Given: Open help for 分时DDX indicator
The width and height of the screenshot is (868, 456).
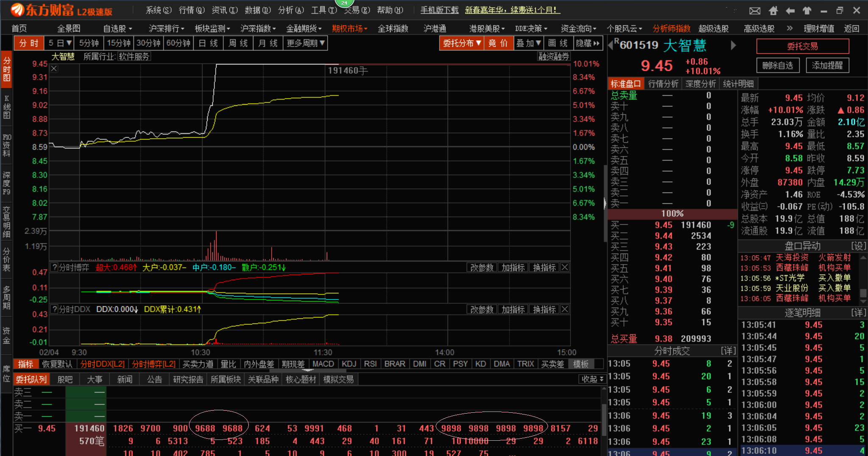Looking at the screenshot, I should tap(54, 309).
